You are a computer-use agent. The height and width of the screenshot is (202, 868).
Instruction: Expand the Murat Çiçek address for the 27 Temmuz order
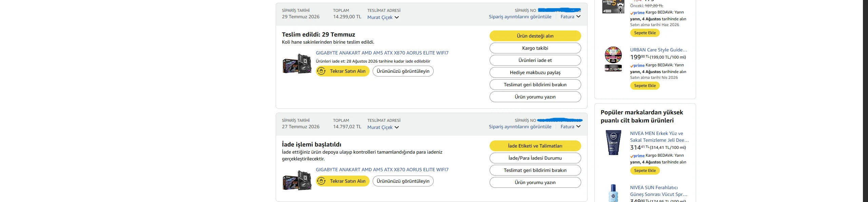pos(383,127)
